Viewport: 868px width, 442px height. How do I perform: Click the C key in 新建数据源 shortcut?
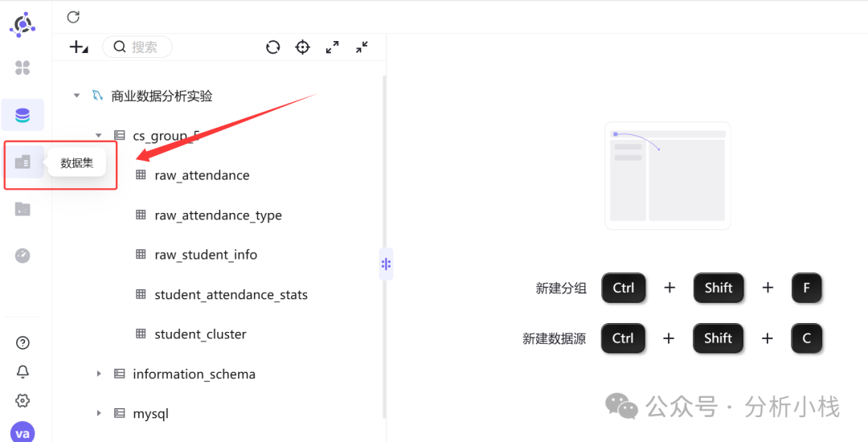tap(807, 338)
